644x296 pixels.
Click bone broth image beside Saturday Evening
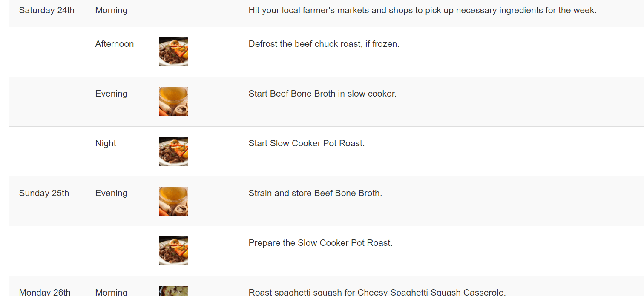click(x=173, y=102)
